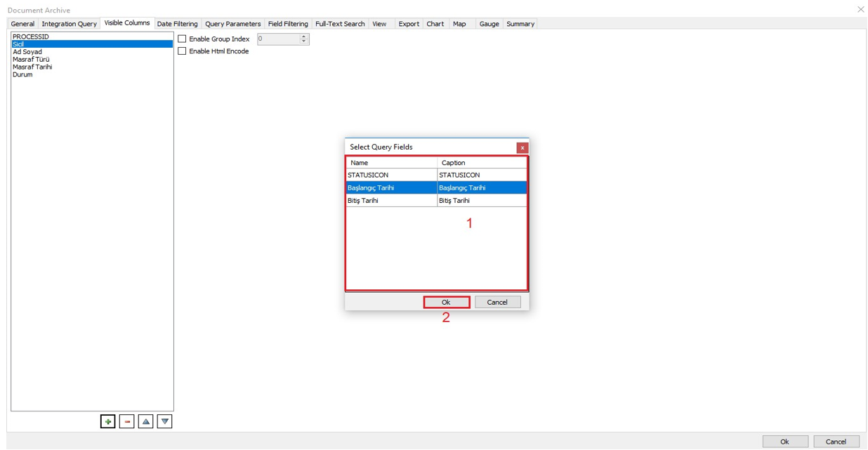
Task: Click the move up arrow icon
Action: click(146, 421)
